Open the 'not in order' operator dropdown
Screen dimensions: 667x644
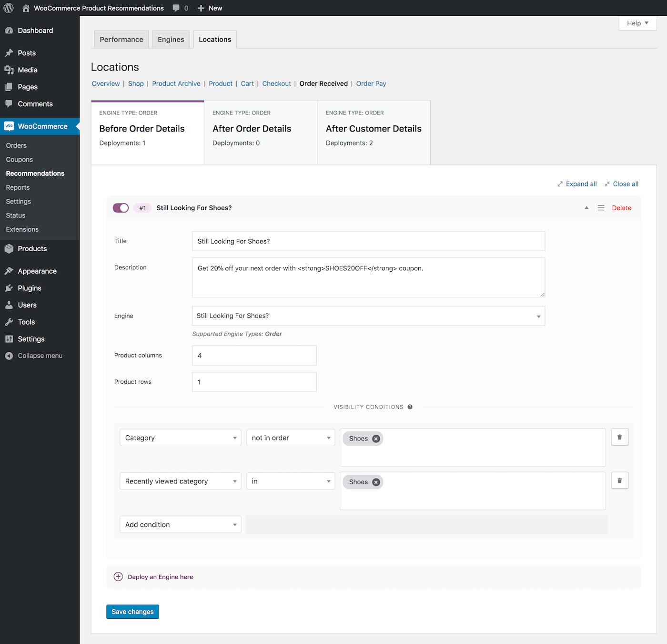coord(291,438)
